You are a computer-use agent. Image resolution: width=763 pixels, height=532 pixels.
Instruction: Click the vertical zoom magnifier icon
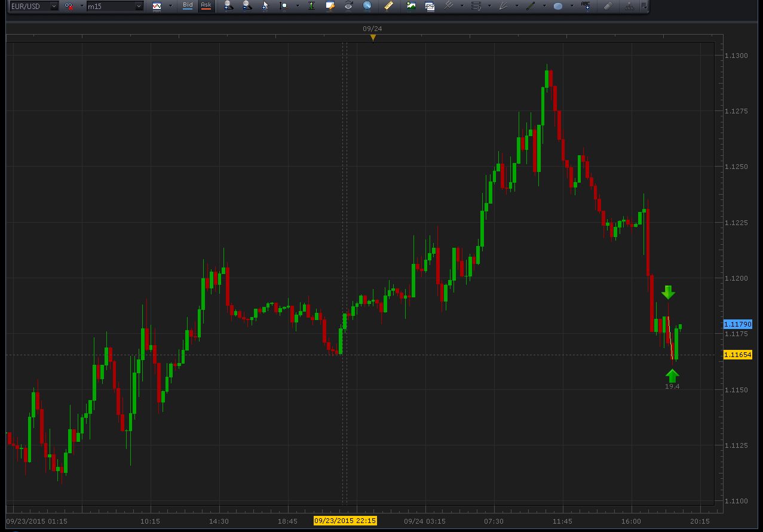point(283,6)
